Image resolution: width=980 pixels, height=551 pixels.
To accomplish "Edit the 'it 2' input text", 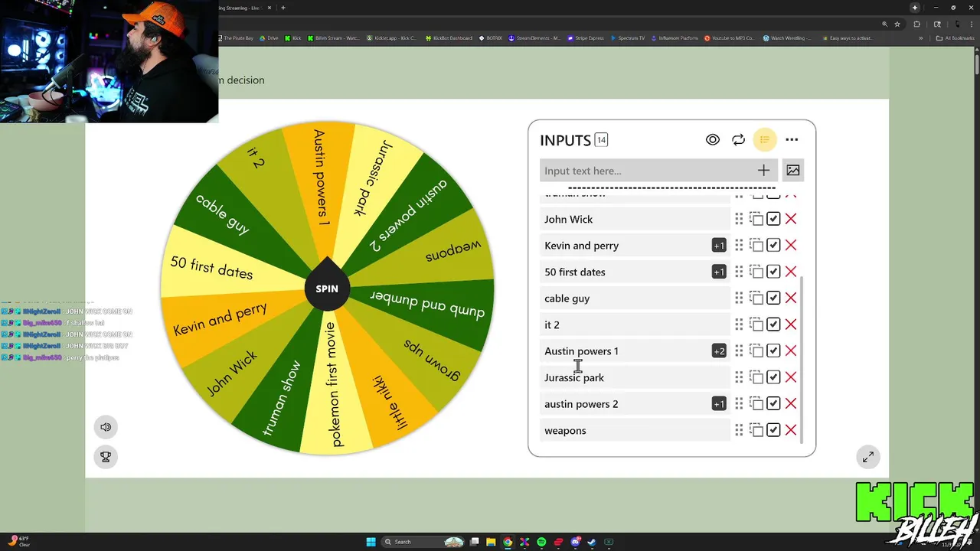I will tap(635, 324).
